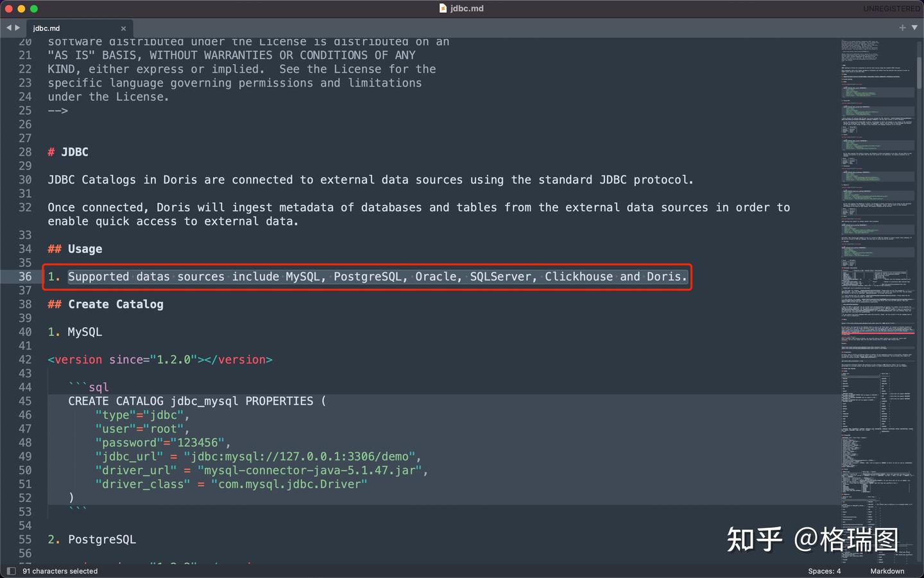Screen dimensions: 924x578
Task: Close the jdbc.md tab
Action: pyautogui.click(x=123, y=28)
